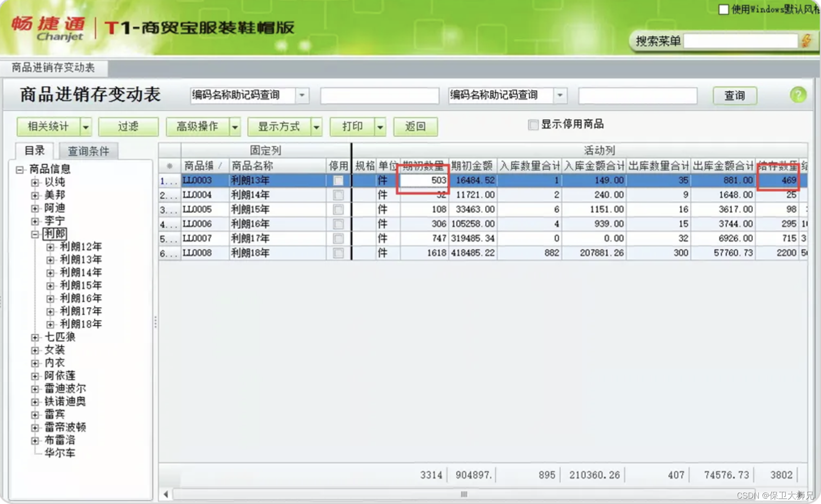
Task: Click the 3744.00 amount cell
Action: point(723,224)
